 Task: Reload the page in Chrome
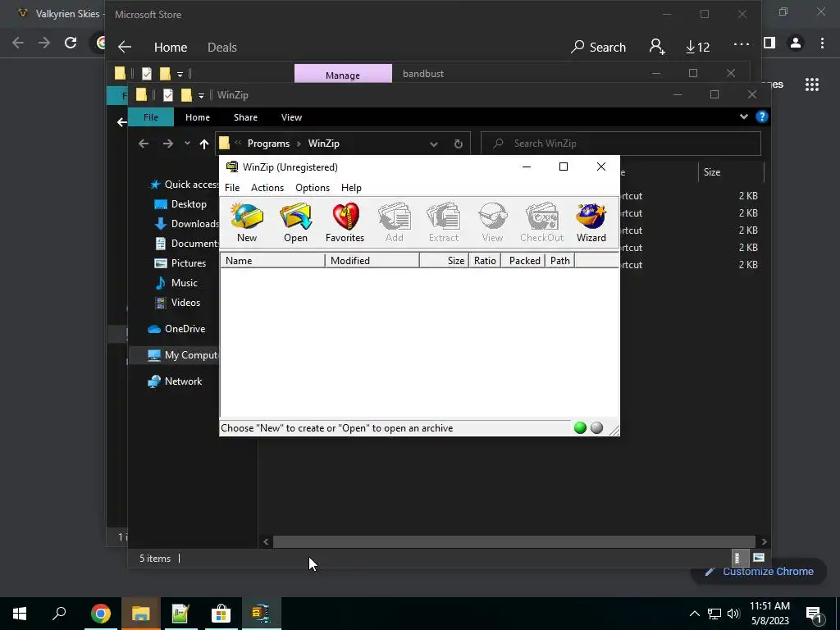point(71,43)
